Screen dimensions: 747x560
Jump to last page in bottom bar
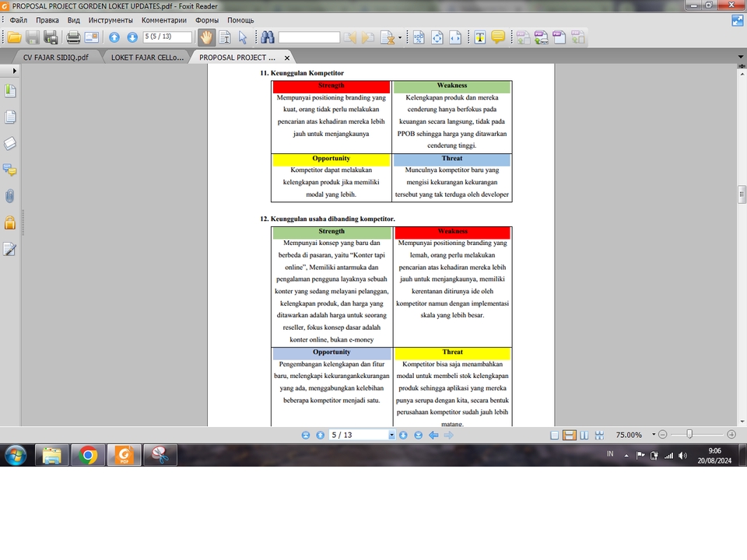pyautogui.click(x=419, y=435)
